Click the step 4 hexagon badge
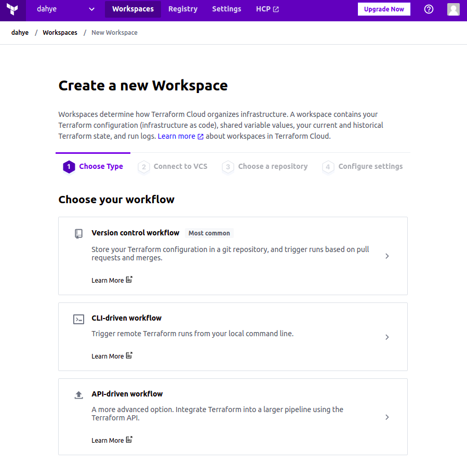The image size is (467, 476). point(328,167)
